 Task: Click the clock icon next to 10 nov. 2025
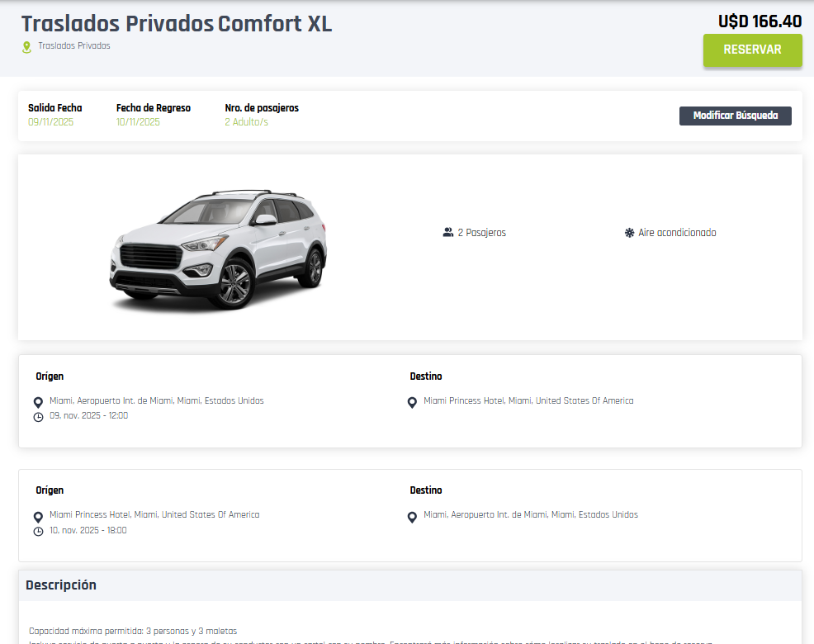point(38,531)
